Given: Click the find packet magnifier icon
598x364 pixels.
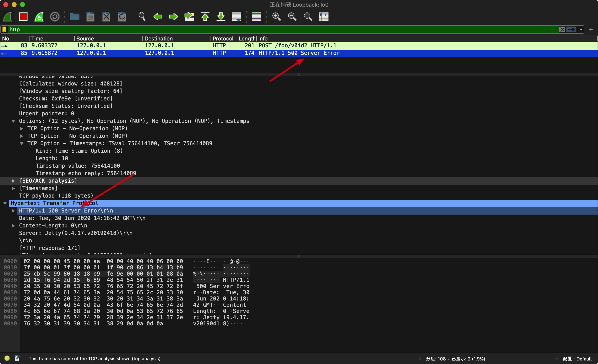Looking at the screenshot, I should 142,17.
